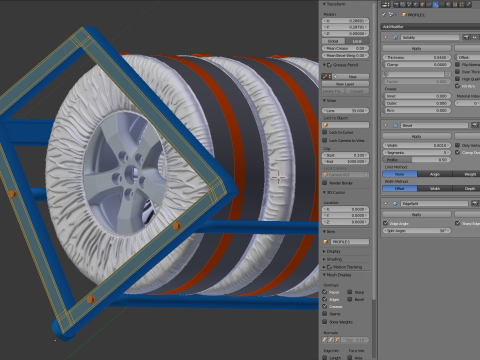Enable Flip Normals checkbox in Solidify

pos(457,64)
